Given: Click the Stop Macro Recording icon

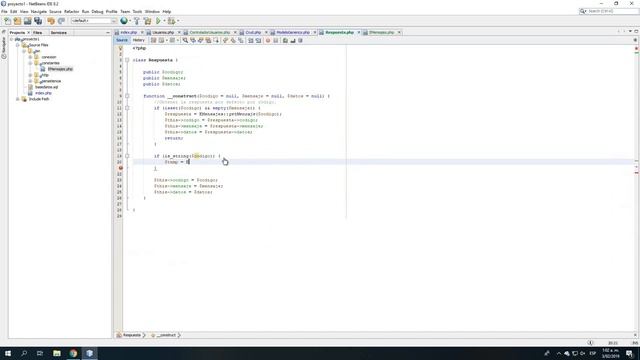Looking at the screenshot, I should [276, 40].
